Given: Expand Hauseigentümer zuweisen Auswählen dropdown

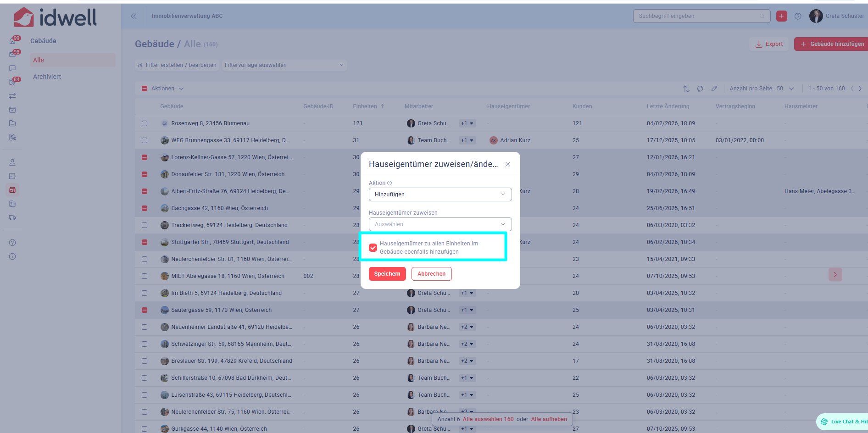Looking at the screenshot, I should pos(440,224).
